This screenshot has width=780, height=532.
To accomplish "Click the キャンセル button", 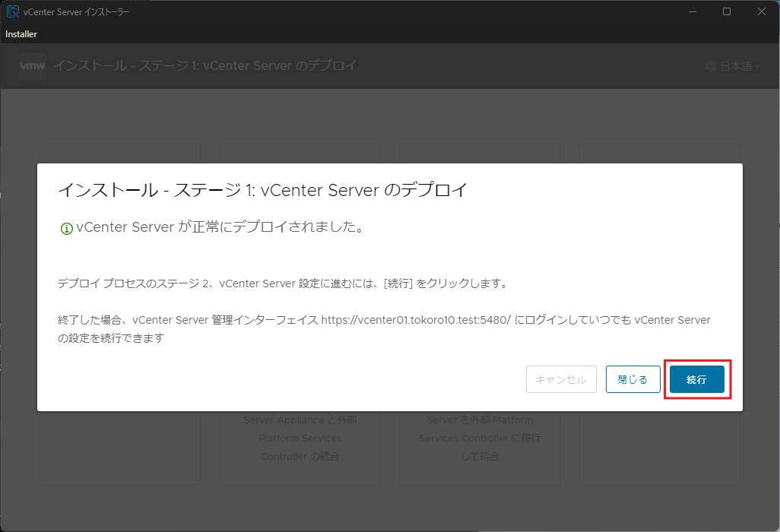I will [561, 379].
